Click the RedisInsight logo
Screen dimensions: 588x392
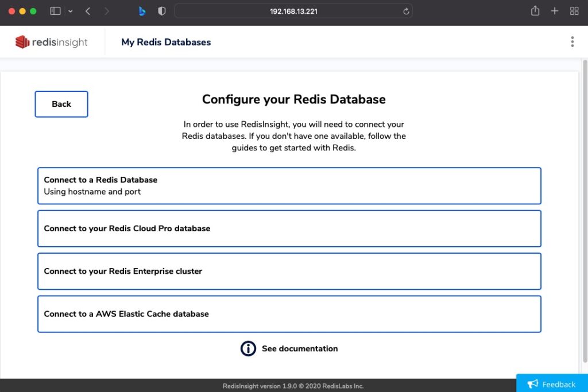tap(51, 42)
